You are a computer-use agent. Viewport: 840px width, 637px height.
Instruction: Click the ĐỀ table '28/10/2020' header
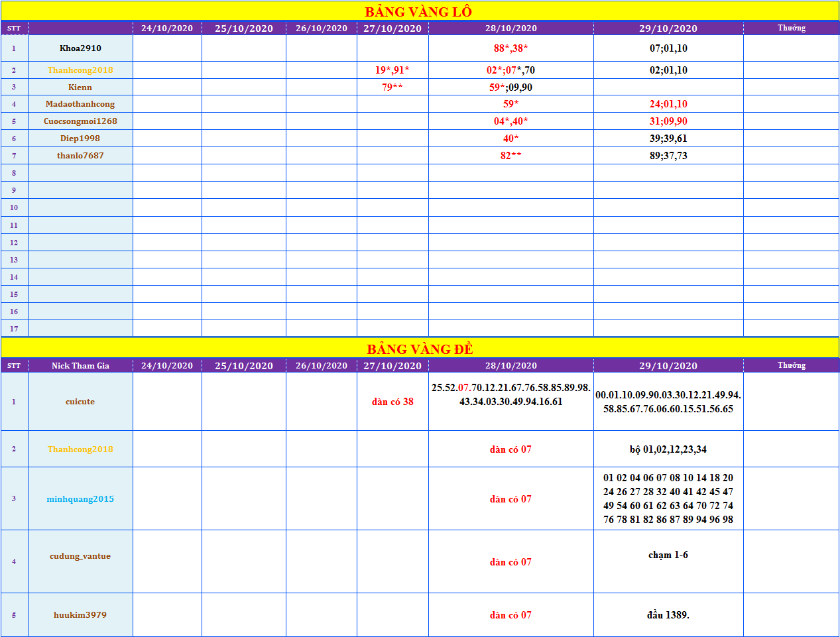pos(511,366)
